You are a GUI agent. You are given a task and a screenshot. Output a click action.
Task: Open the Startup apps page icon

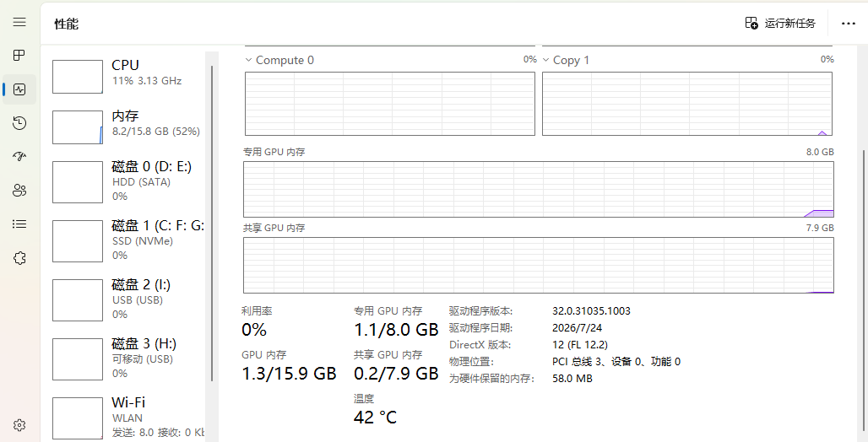pyautogui.click(x=19, y=157)
